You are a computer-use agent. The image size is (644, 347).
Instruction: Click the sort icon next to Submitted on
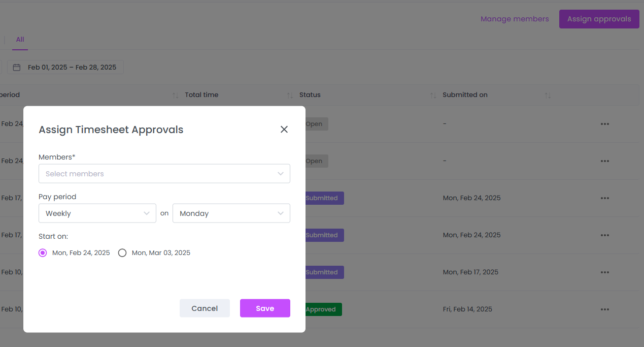tap(548, 94)
